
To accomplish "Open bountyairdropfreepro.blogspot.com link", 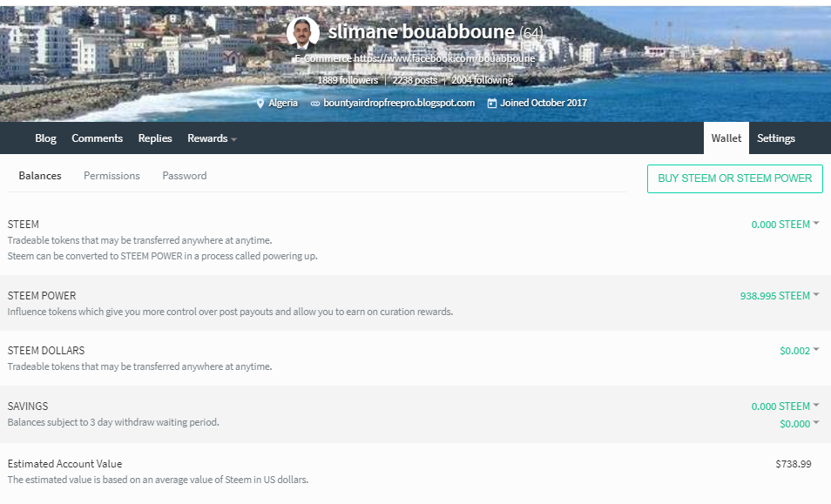I will click(399, 103).
